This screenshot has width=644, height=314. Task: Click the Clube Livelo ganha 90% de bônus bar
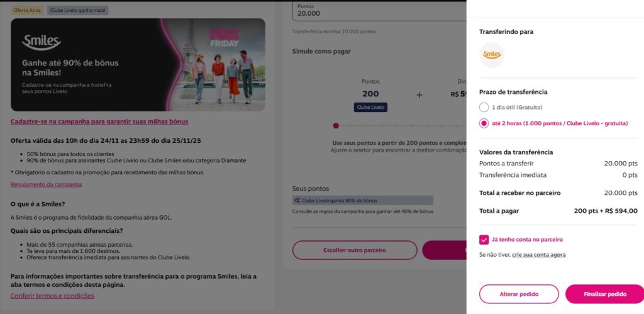click(363, 201)
